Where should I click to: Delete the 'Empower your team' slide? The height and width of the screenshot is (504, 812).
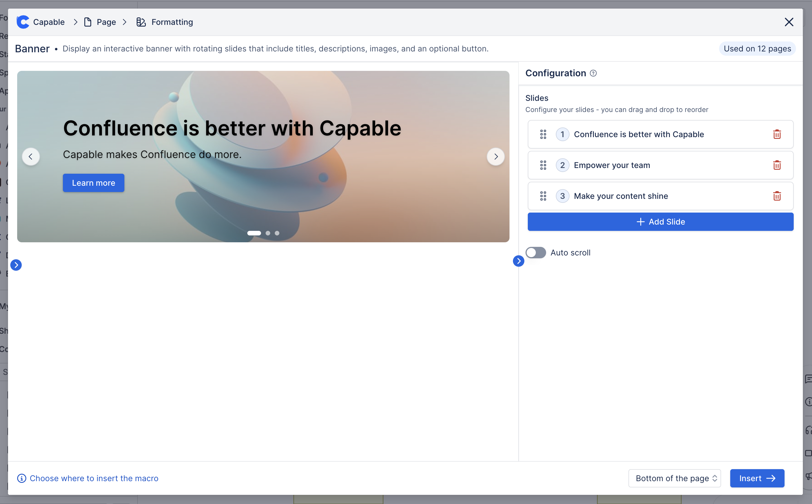pyautogui.click(x=777, y=165)
